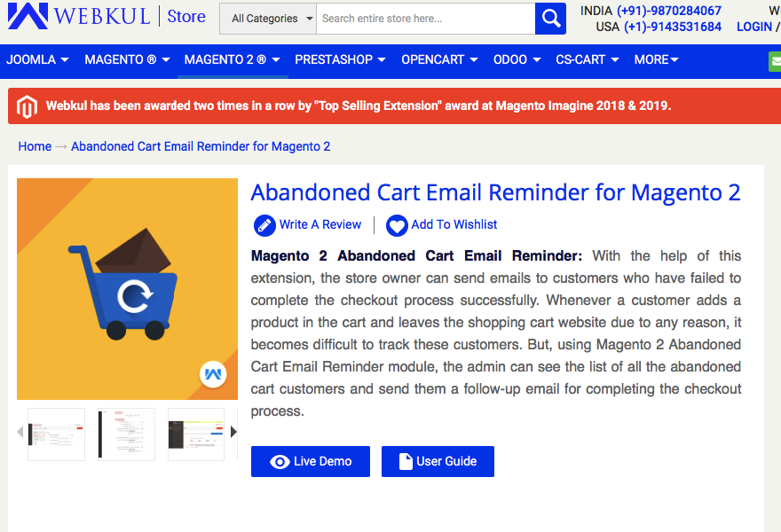Click the pencil Write A Review icon
Viewport: 781px width, 532px height.
(264, 225)
